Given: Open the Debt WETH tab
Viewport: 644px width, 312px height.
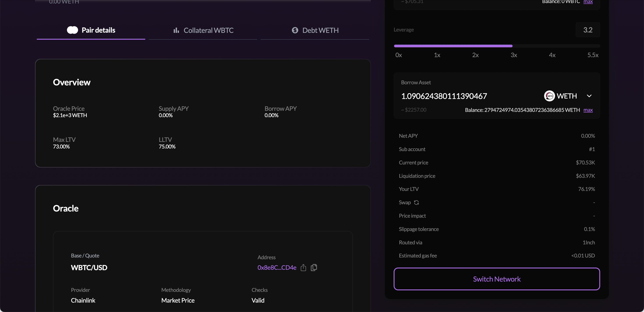Looking at the screenshot, I should tap(320, 30).
